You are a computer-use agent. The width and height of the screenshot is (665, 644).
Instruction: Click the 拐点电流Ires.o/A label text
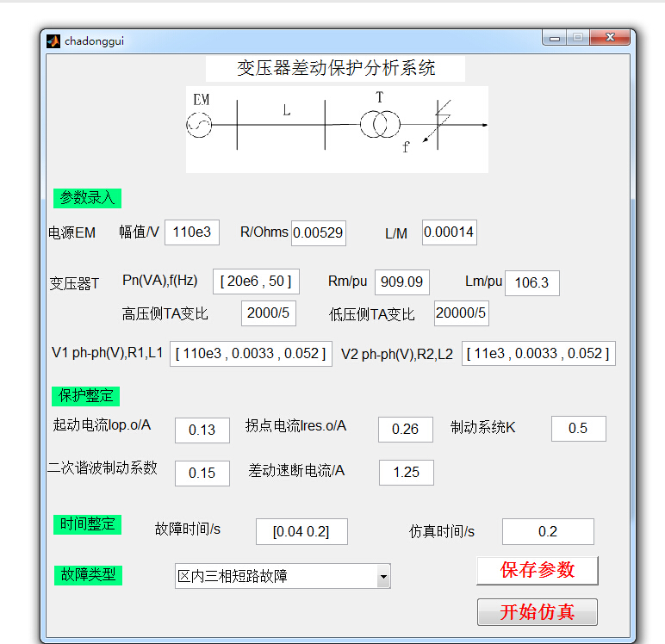pyautogui.click(x=295, y=426)
